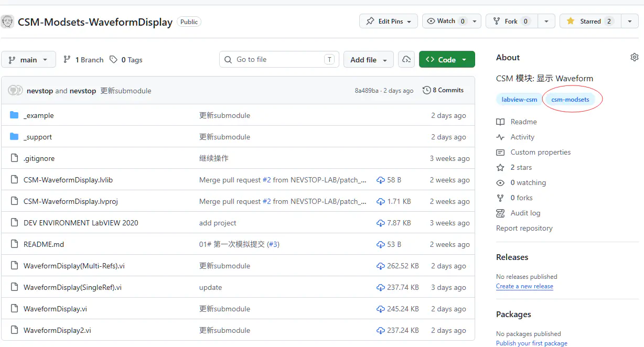
Task: Open the _example folder icon
Action: point(14,115)
